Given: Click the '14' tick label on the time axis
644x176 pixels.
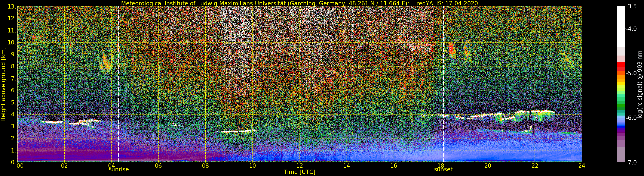Looking at the screenshot, I should (x=347, y=166).
